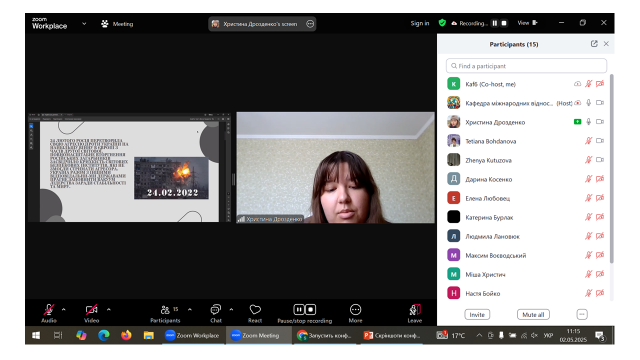Open the Windows Start menu
640x360 pixels.
pos(36,336)
